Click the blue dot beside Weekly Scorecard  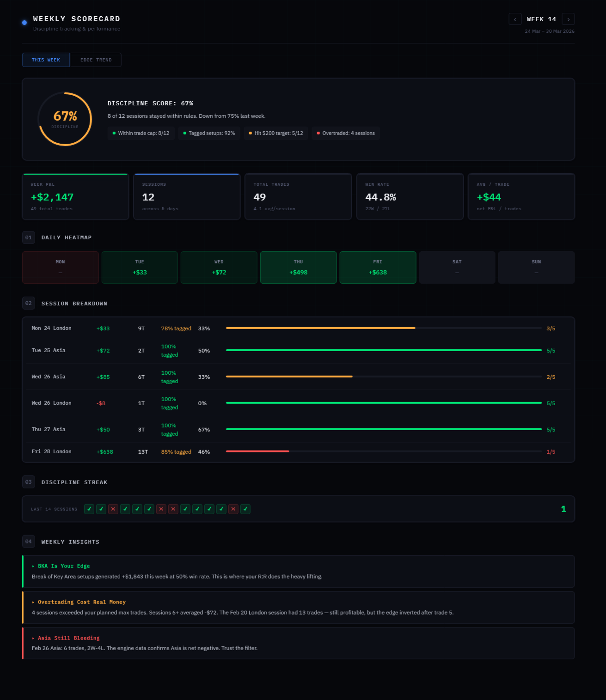pos(24,23)
